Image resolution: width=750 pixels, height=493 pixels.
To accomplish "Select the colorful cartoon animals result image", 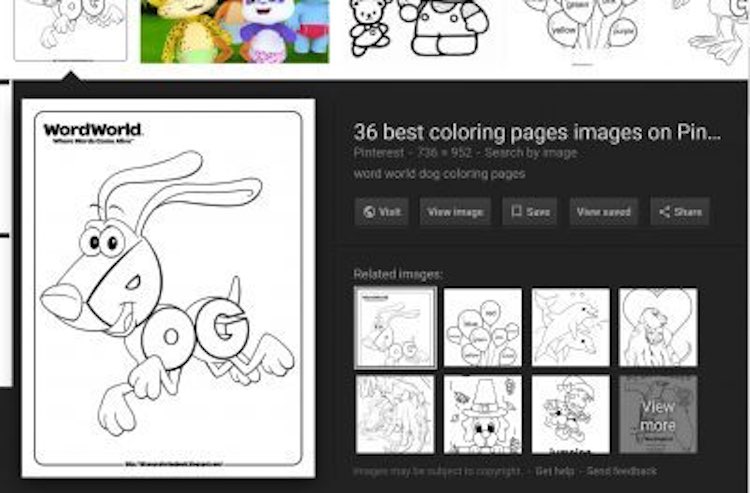I will (x=235, y=31).
